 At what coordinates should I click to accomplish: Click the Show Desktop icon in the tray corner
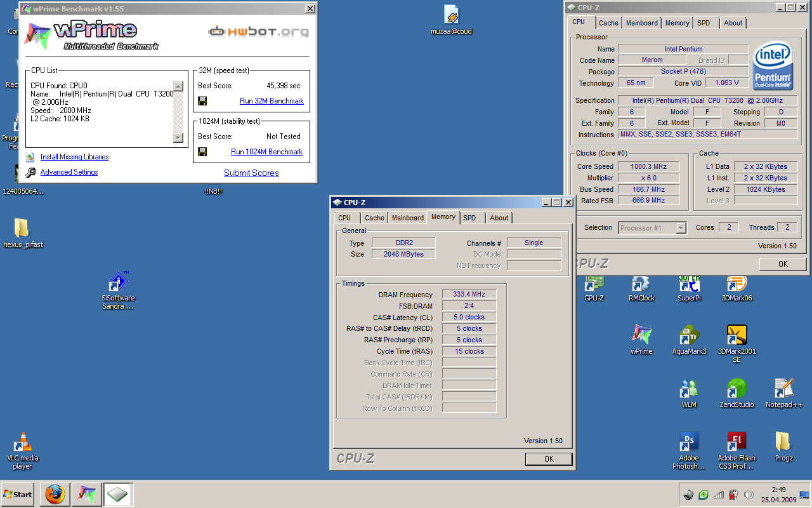click(804, 495)
